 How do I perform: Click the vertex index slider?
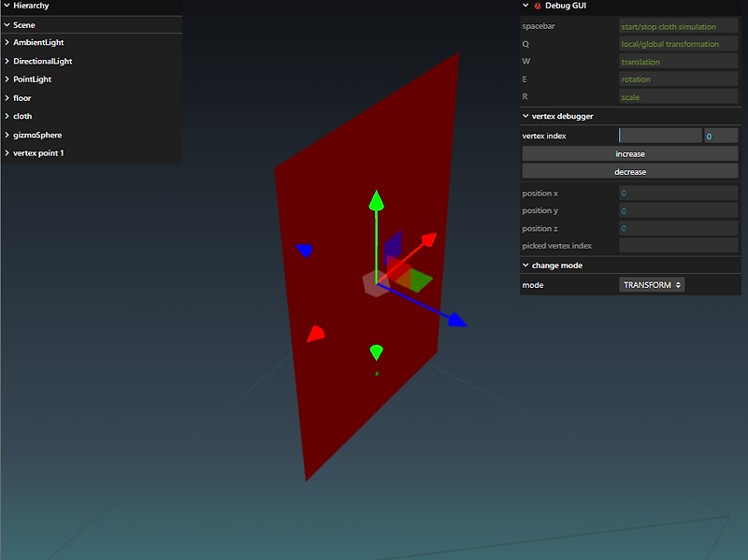(x=659, y=136)
